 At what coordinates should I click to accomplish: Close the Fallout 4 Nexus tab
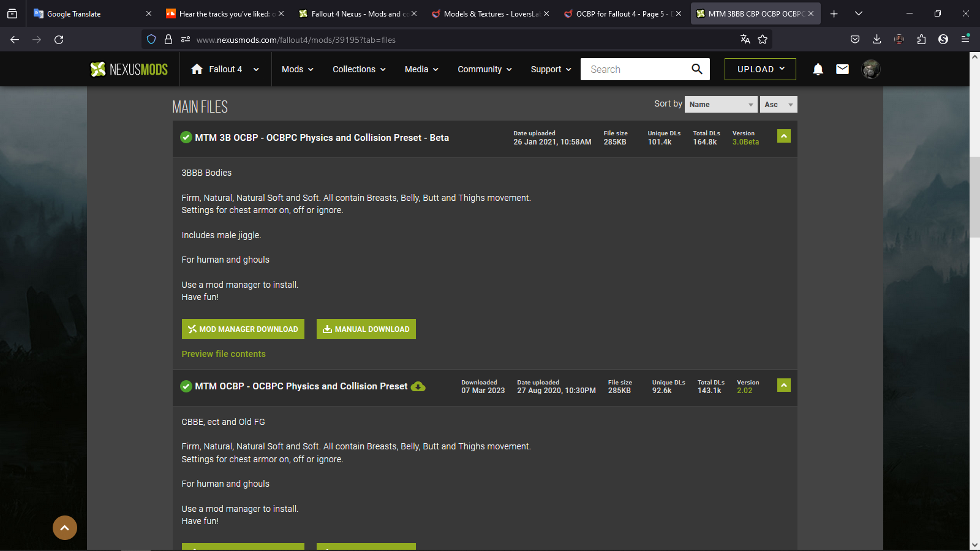[414, 13]
